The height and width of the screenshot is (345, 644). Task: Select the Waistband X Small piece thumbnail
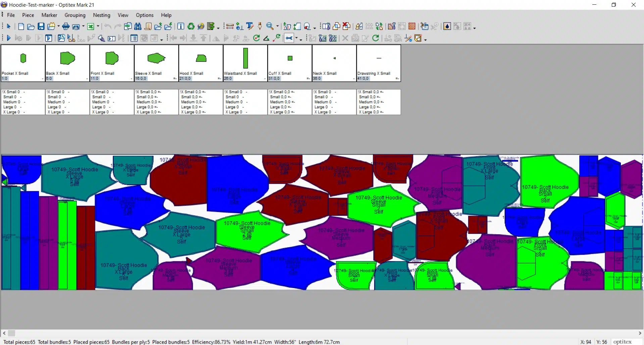coord(245,63)
